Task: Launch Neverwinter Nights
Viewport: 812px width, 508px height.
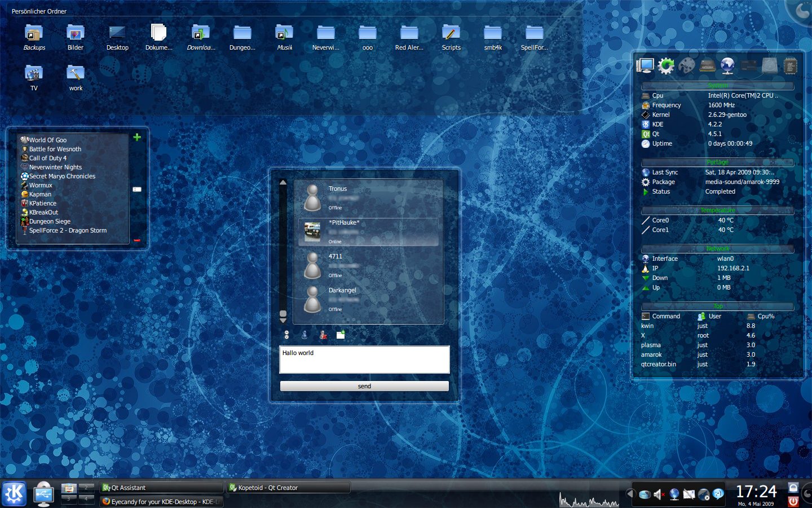Action: point(51,167)
